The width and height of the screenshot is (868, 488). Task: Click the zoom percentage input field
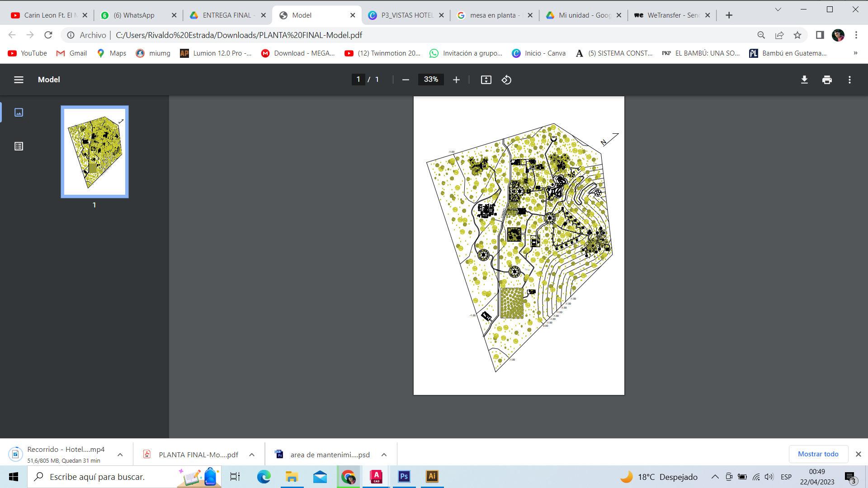point(430,80)
